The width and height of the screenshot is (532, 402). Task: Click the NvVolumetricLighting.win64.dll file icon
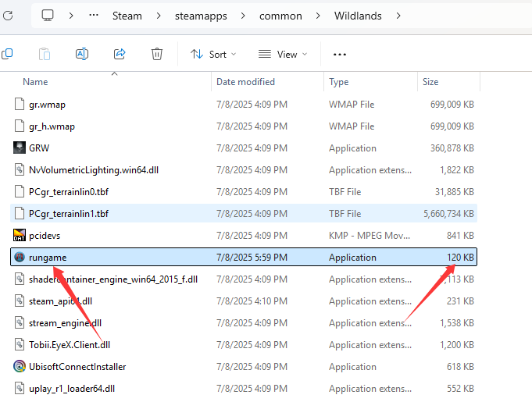[x=20, y=170]
